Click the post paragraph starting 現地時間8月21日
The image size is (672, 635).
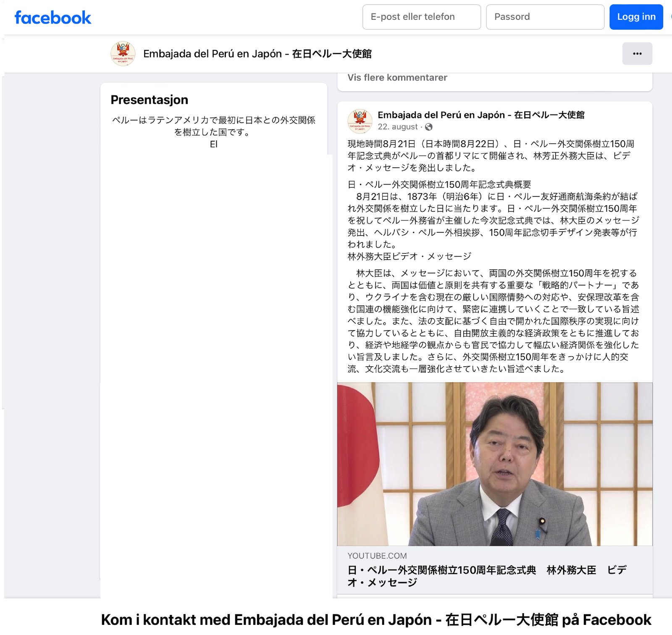tap(491, 156)
